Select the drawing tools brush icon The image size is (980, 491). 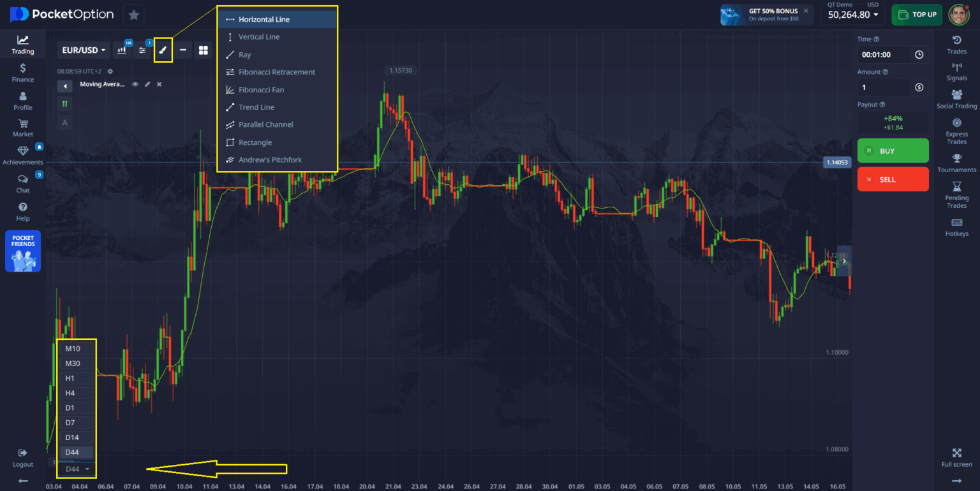pyautogui.click(x=163, y=50)
